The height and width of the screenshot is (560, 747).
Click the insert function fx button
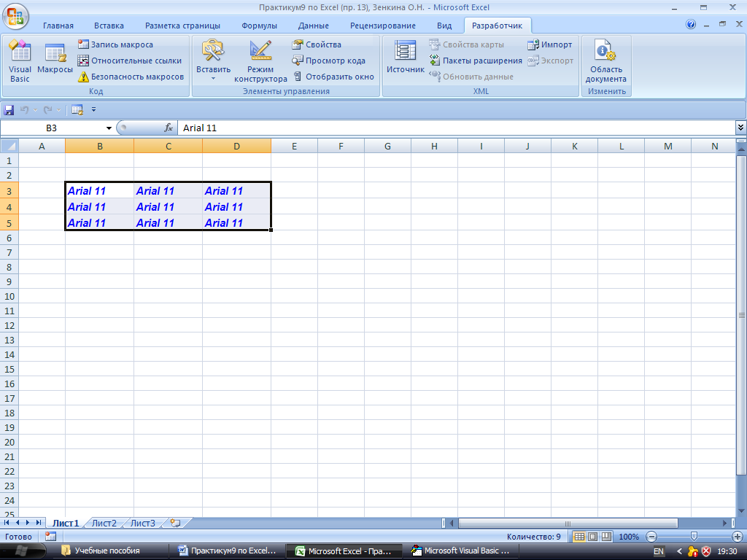(169, 128)
